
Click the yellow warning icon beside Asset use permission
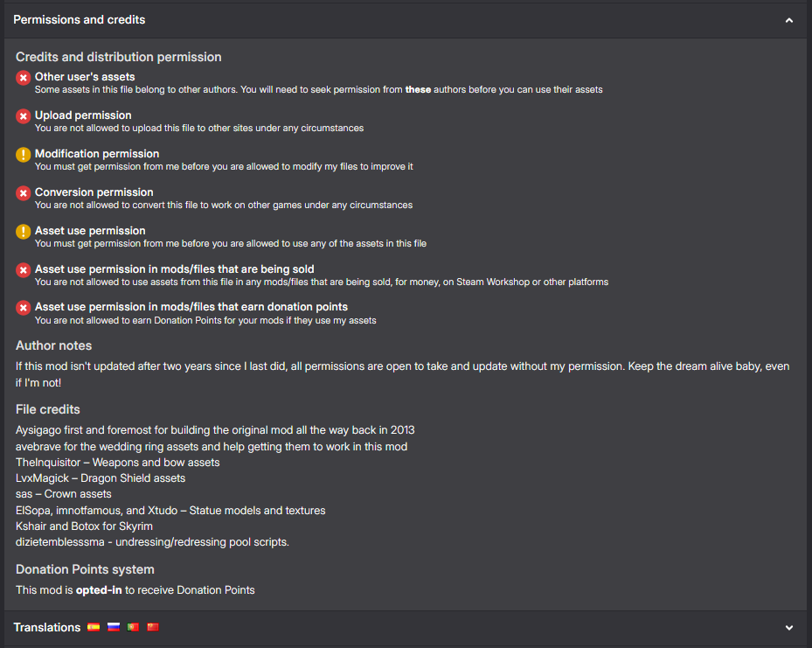tap(24, 232)
